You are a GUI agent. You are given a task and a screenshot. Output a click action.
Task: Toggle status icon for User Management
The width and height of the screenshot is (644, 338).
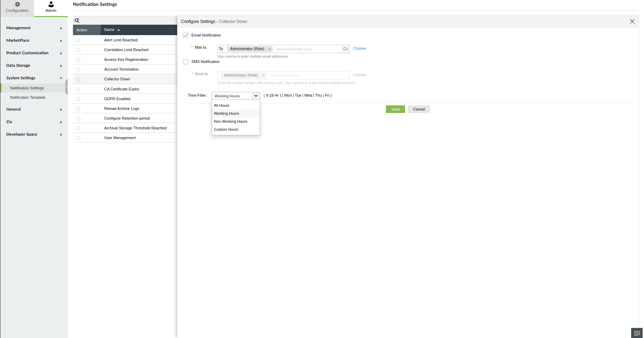79,138
